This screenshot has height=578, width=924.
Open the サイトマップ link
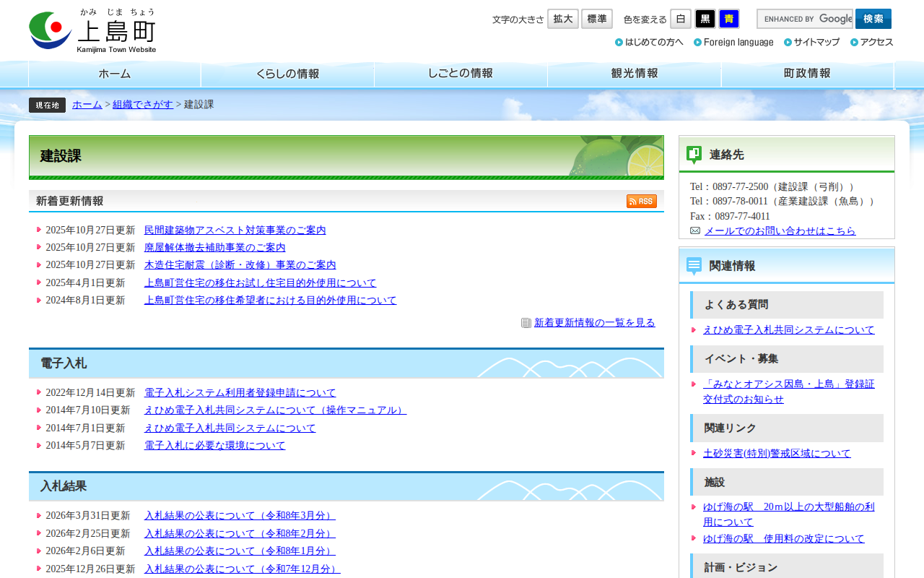tap(812, 43)
